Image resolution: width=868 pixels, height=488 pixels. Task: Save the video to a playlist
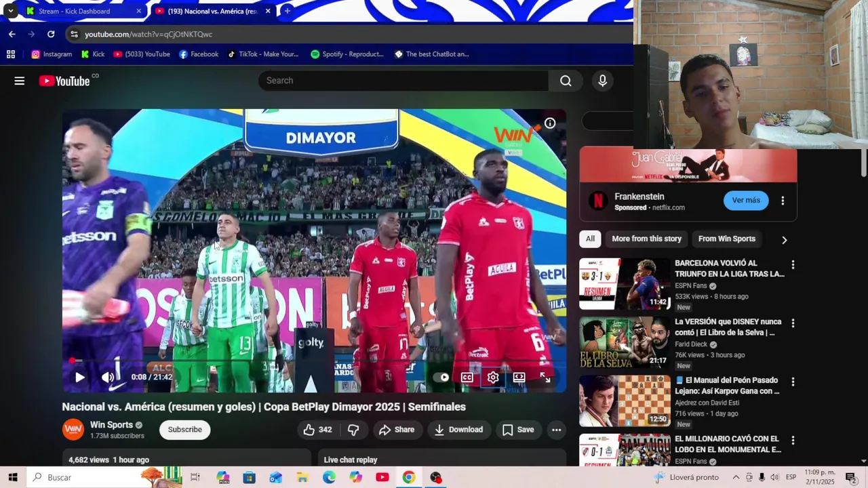pos(518,430)
